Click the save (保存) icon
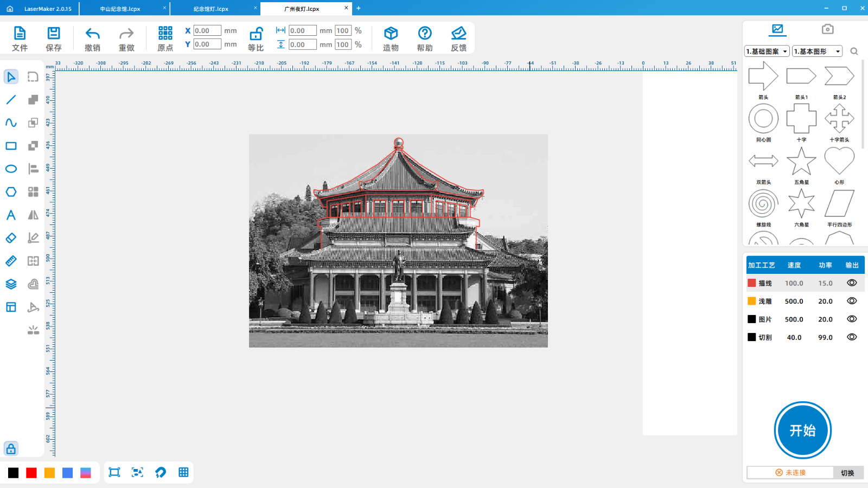The height and width of the screenshot is (488, 868). (54, 34)
